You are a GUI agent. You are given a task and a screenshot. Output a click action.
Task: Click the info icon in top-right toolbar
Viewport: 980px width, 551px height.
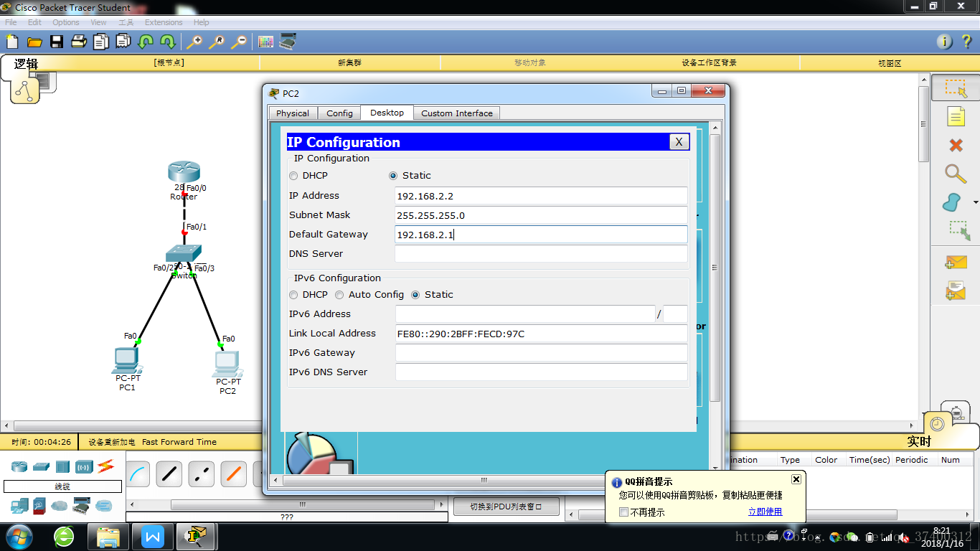click(945, 42)
